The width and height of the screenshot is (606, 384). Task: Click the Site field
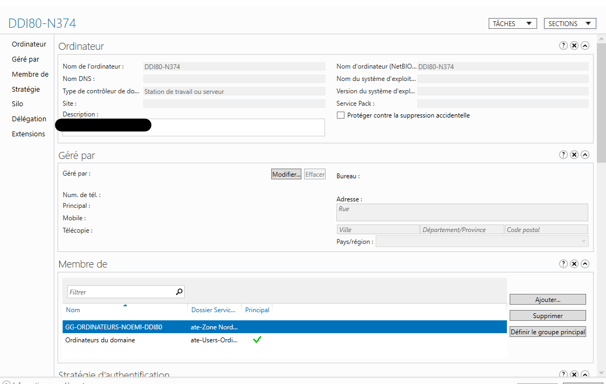click(x=234, y=104)
